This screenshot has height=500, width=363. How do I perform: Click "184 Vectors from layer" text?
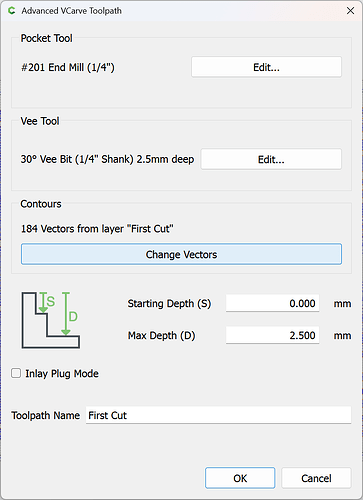[x=72, y=229]
